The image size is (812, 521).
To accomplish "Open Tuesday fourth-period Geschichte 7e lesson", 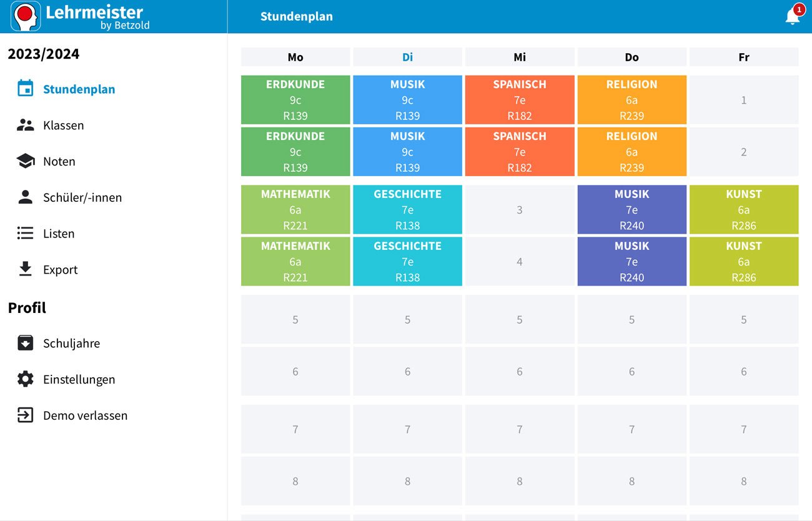I will (x=407, y=262).
